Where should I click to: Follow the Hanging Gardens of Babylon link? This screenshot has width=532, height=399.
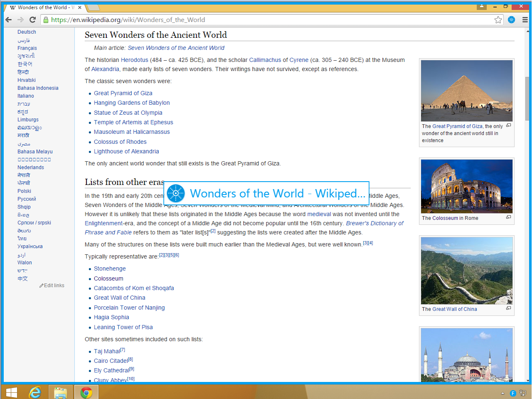click(132, 103)
